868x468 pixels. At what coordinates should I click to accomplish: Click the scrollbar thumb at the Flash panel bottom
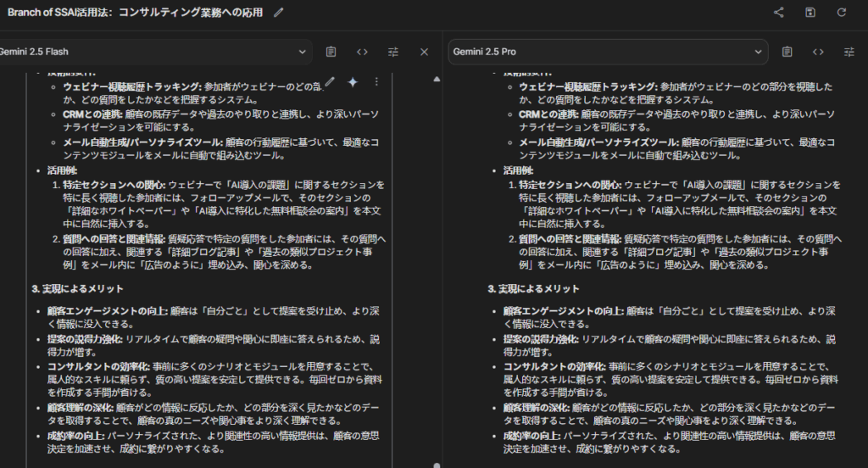pos(437,465)
